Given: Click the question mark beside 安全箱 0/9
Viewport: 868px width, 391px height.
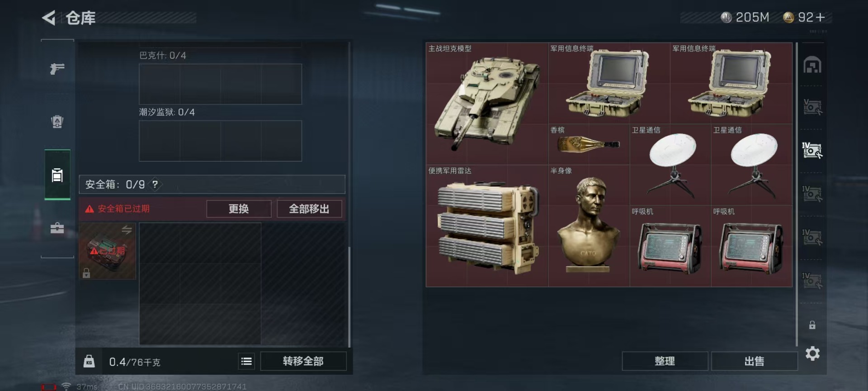Looking at the screenshot, I should pos(155,184).
